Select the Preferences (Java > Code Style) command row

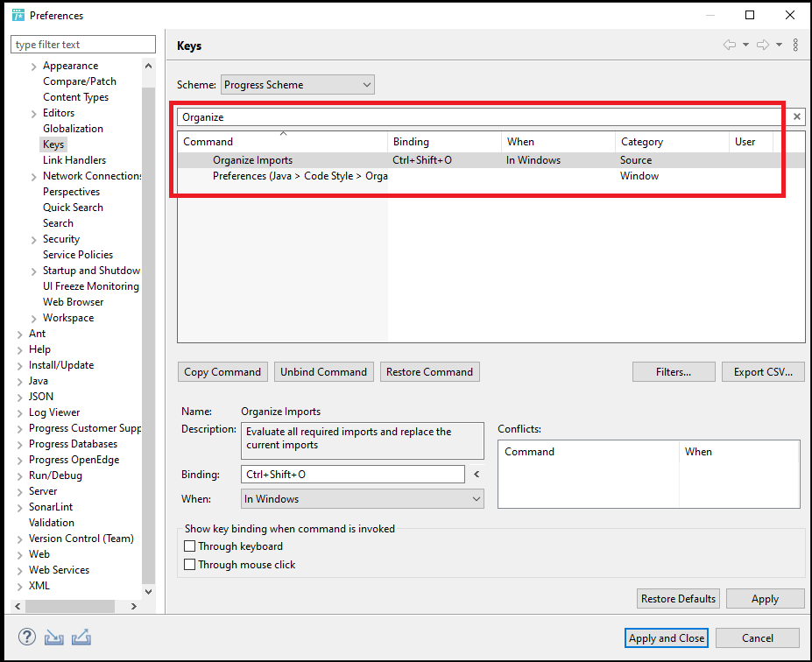[491, 176]
